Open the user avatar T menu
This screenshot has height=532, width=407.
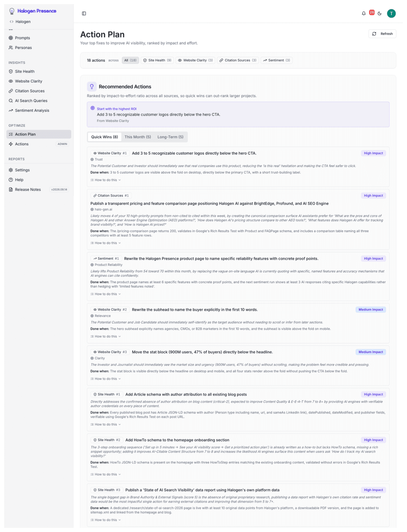[x=391, y=13]
